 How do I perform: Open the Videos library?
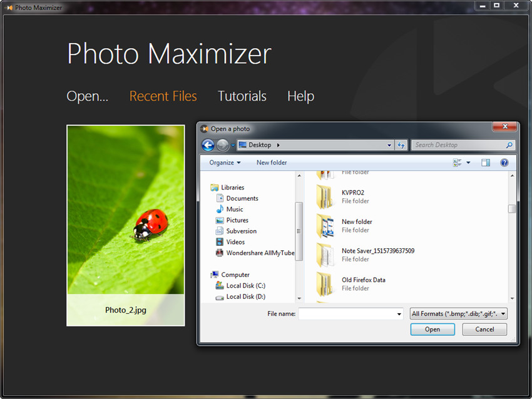(x=235, y=241)
